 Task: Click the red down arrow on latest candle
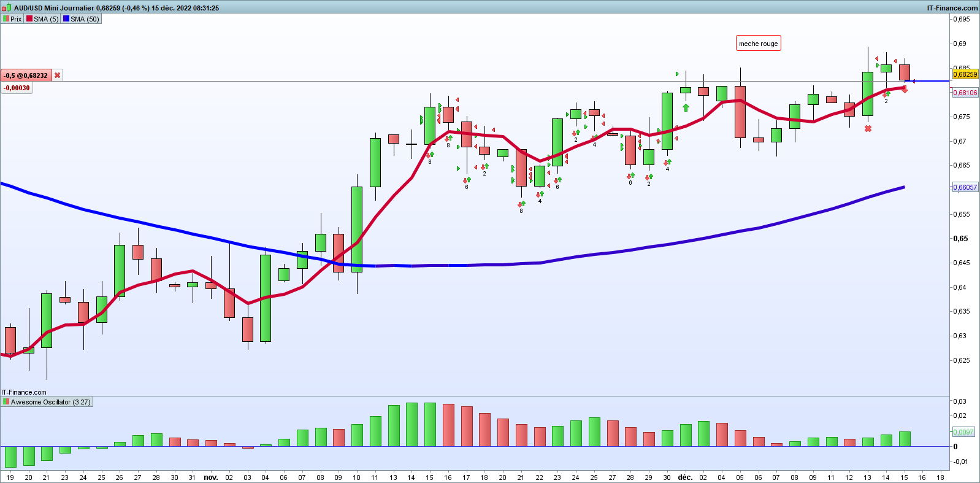[905, 90]
